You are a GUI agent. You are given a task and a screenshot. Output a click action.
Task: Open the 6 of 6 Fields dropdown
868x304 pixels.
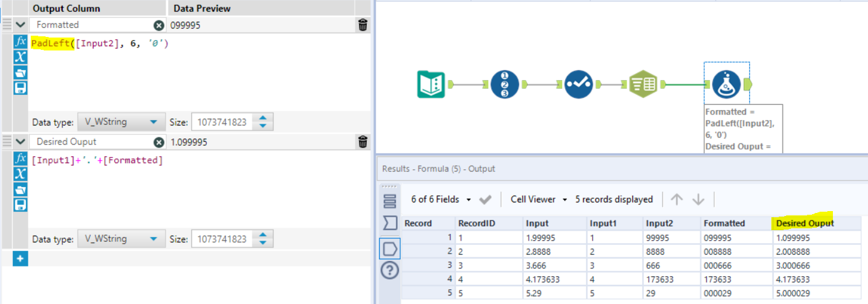tap(441, 199)
